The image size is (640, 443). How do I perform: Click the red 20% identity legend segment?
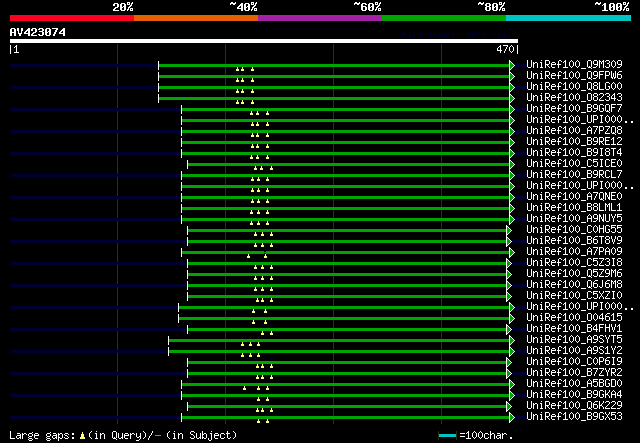(72, 18)
